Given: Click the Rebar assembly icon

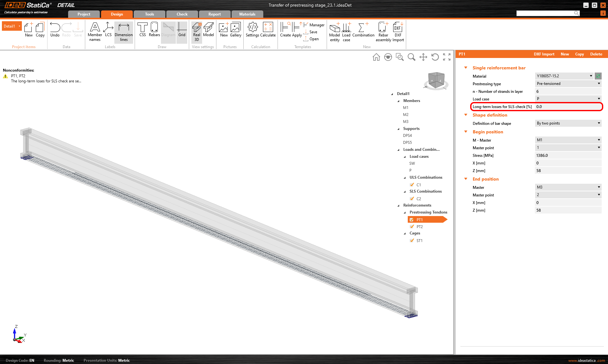Looking at the screenshot, I should (383, 30).
